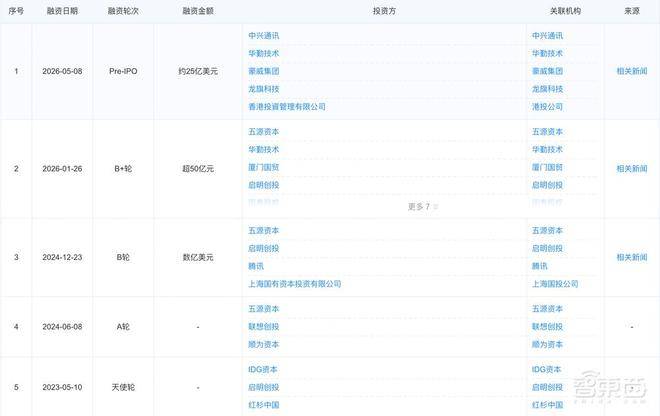Open 厦门国贸 in the 关联机构 column

pyautogui.click(x=547, y=167)
